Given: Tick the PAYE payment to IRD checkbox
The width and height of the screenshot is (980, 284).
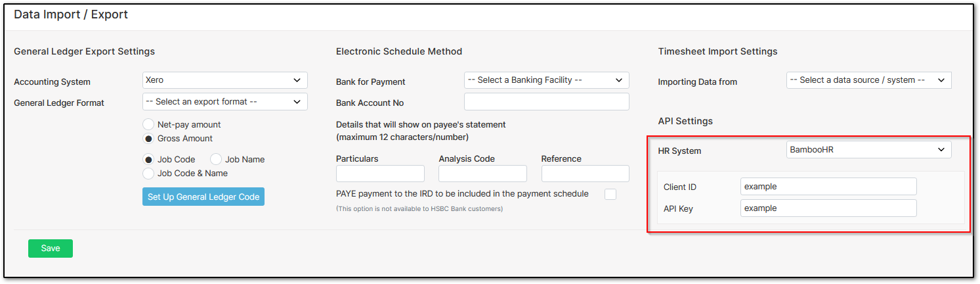Looking at the screenshot, I should point(610,194).
